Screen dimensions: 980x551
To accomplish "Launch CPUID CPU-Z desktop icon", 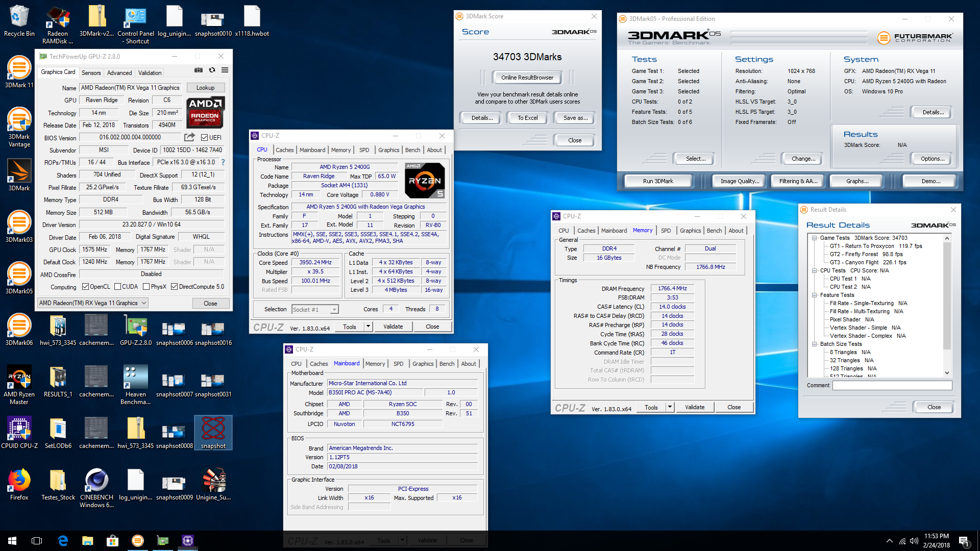I will (x=19, y=433).
